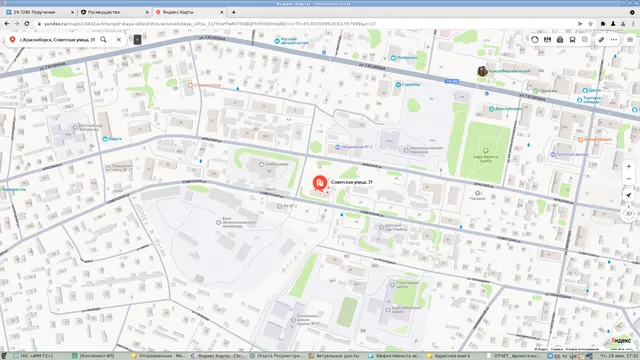Open the system start menu in taskbar
Screen dimensions: 640x360
pos(4,356)
